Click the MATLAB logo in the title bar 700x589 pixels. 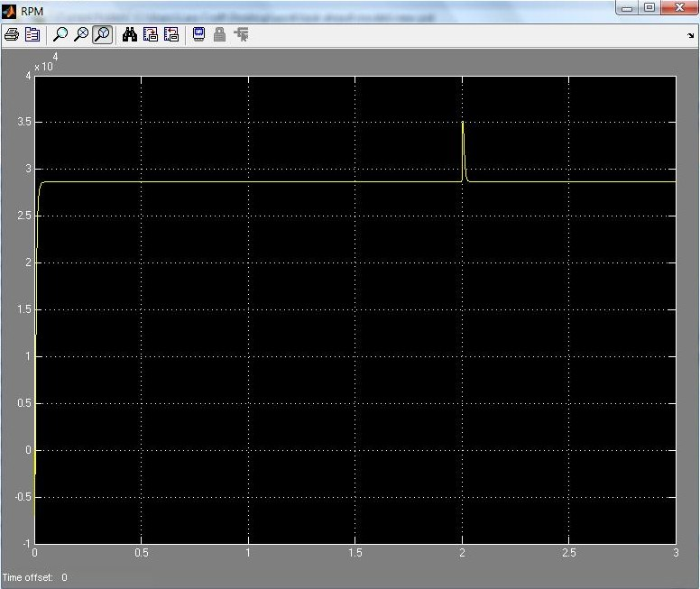9,10
